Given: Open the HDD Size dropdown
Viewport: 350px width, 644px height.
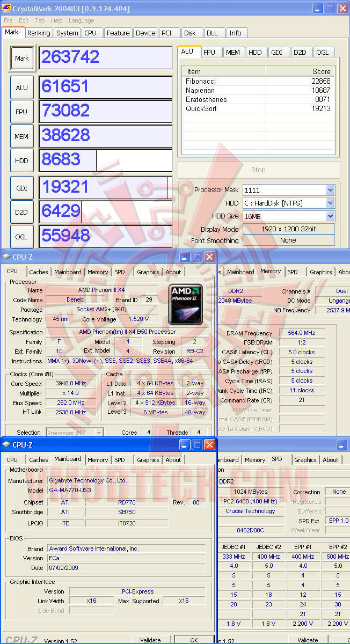Looking at the screenshot, I should click(330, 216).
